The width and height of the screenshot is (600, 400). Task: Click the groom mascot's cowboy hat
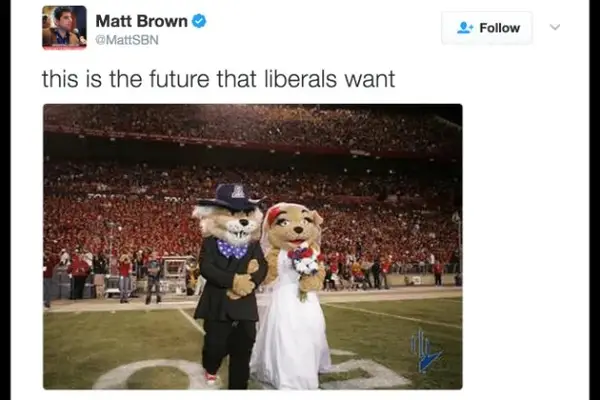[x=232, y=196]
